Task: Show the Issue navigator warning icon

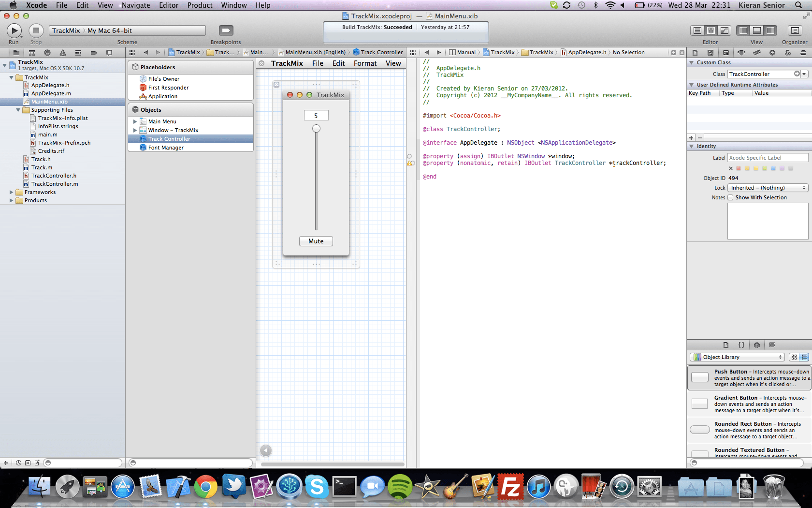Action: 62,52
